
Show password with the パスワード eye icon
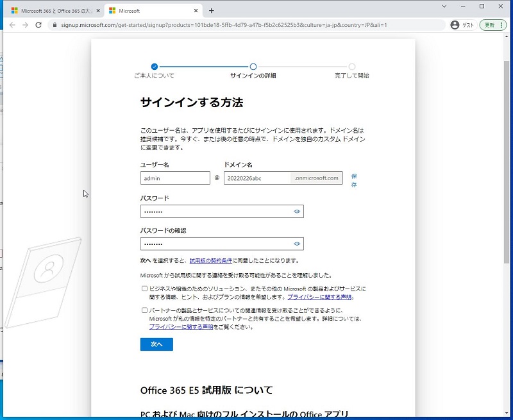click(297, 212)
